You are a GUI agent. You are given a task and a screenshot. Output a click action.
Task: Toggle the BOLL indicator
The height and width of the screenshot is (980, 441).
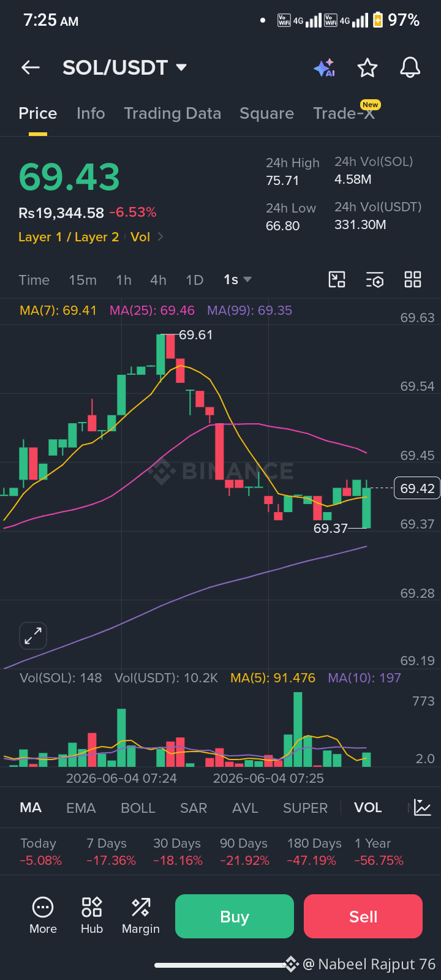[138, 807]
